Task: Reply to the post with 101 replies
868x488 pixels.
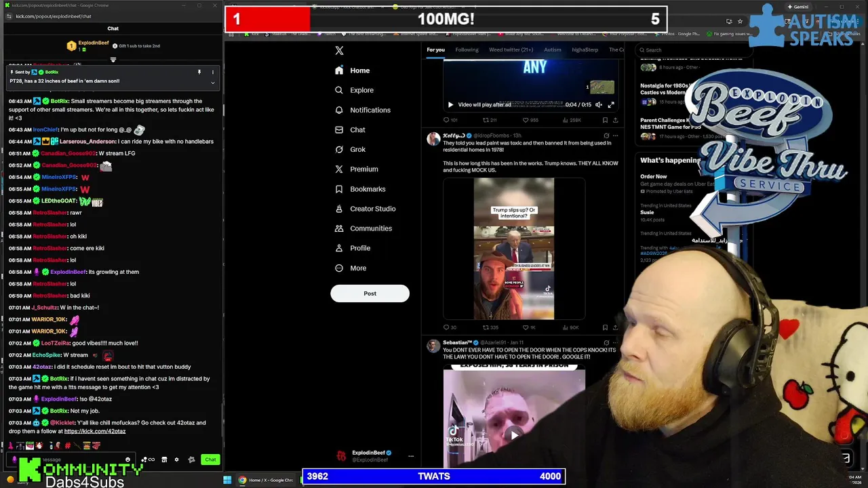Action: [x=450, y=120]
